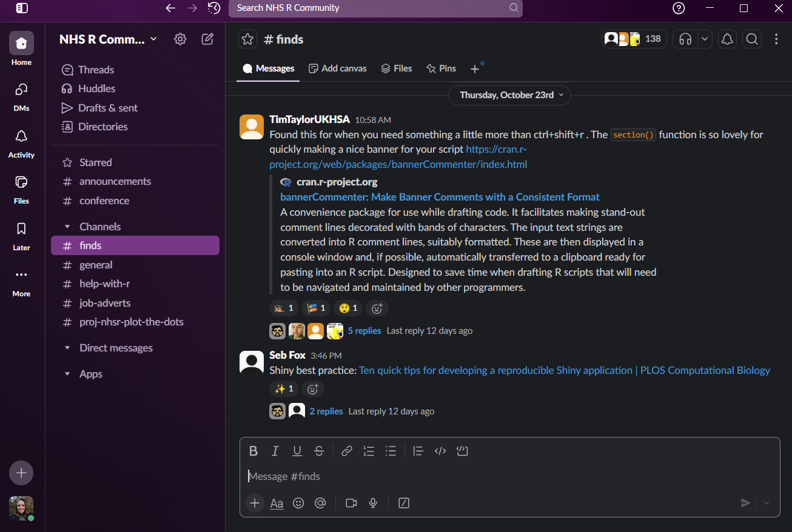This screenshot has height=532, width=792.
Task: Open the Add canvas tab
Action: point(337,68)
